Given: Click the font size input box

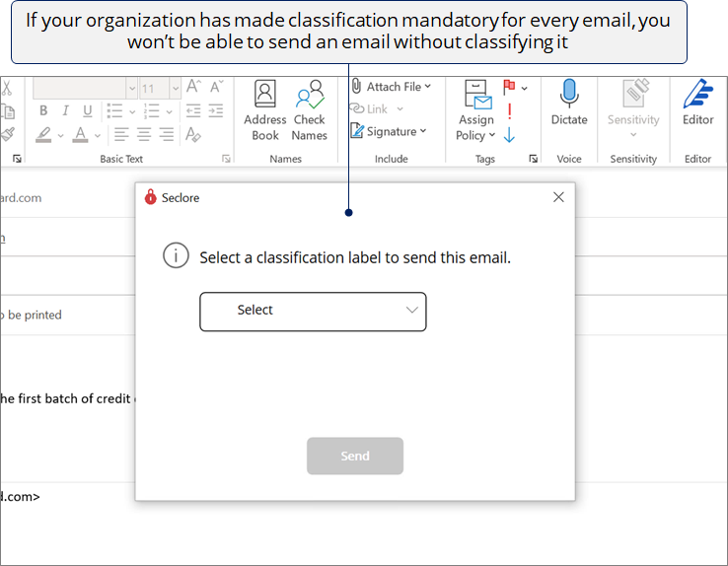Looking at the screenshot, I should coord(150,88).
